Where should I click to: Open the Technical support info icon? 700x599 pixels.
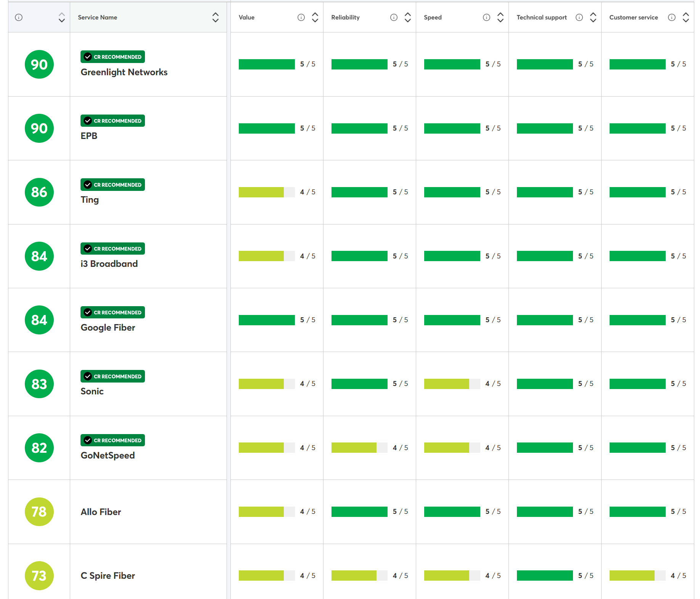tap(579, 18)
